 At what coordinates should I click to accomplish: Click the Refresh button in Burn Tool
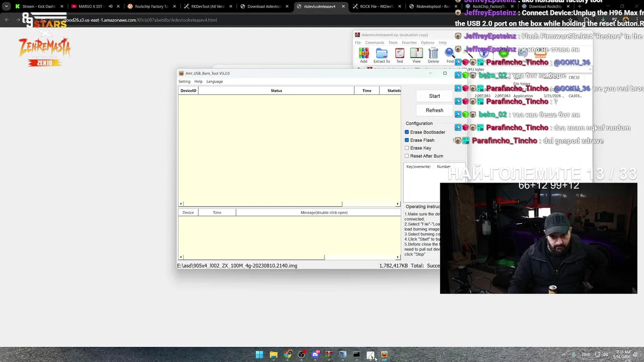coord(435,110)
